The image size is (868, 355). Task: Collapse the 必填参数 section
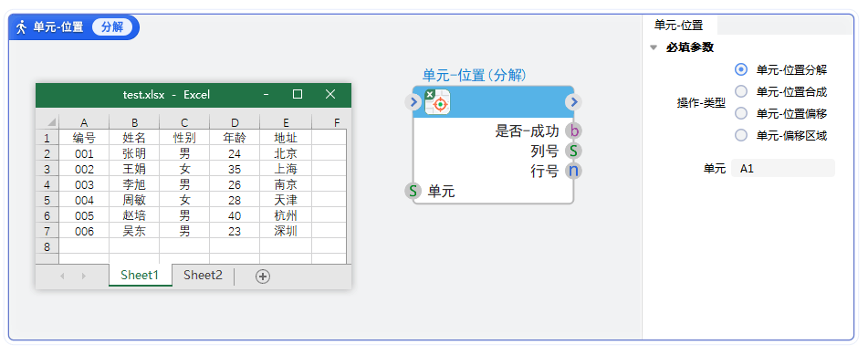pos(654,47)
